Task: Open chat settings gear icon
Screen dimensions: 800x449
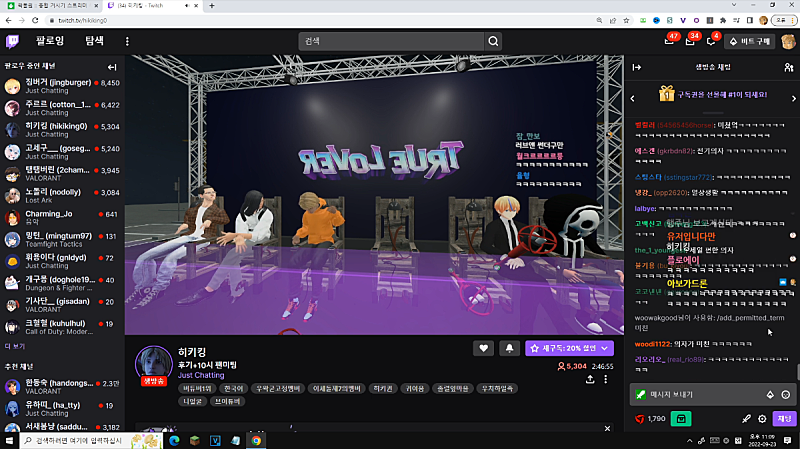Action: pos(762,419)
